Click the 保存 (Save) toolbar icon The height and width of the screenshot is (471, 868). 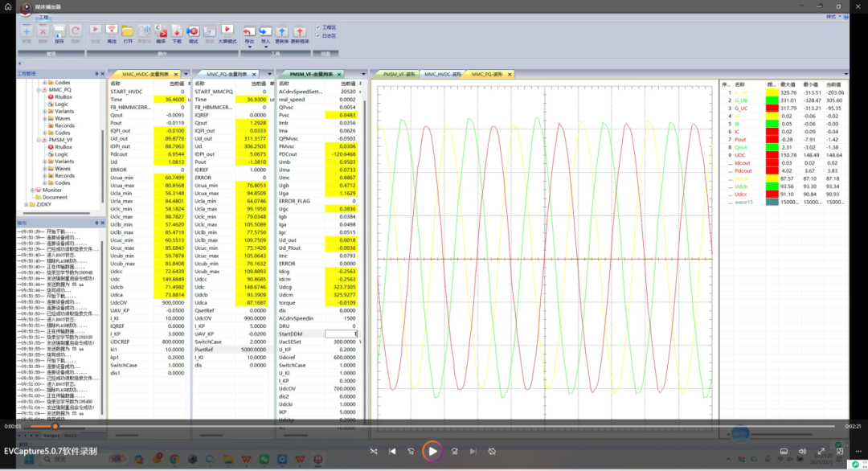coord(59,31)
